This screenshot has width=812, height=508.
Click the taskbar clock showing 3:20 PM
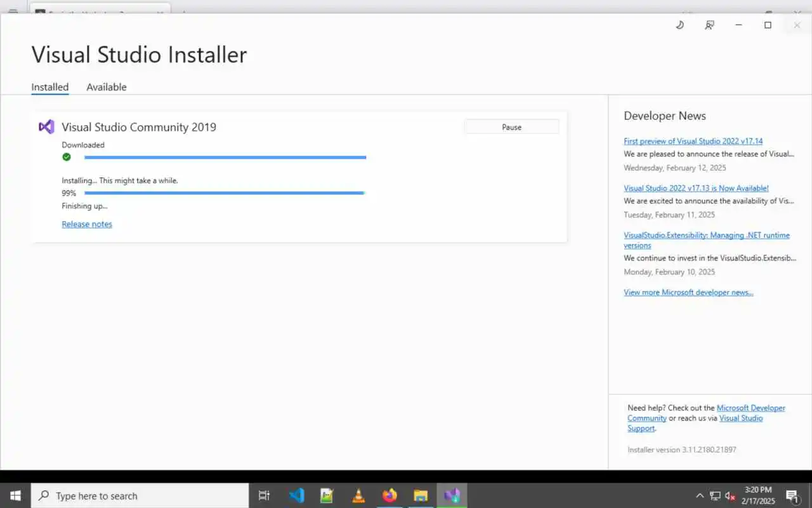coord(758,495)
